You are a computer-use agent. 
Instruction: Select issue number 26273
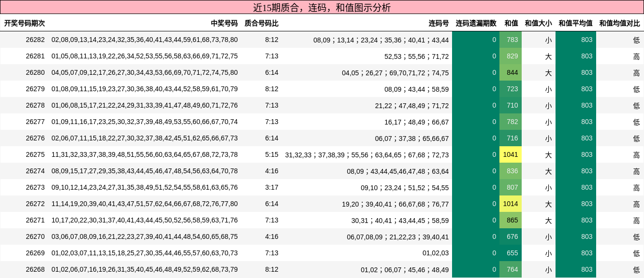(x=35, y=187)
